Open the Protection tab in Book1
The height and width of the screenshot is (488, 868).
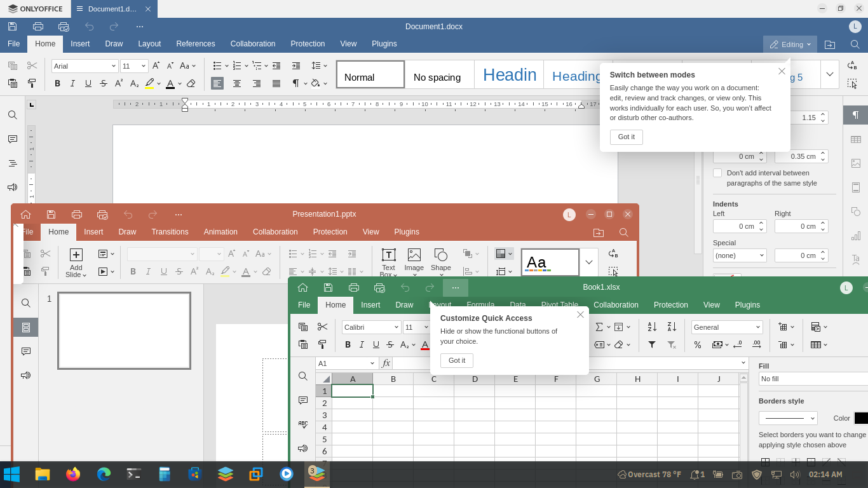[x=671, y=305]
